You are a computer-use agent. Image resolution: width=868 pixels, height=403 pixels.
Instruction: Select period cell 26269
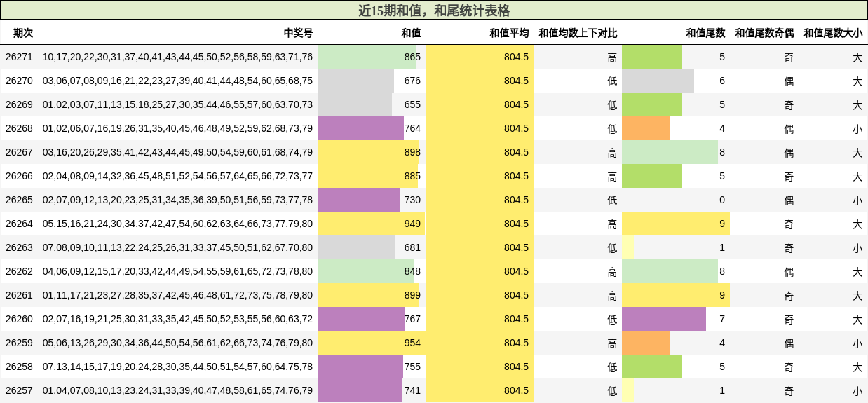(x=19, y=104)
